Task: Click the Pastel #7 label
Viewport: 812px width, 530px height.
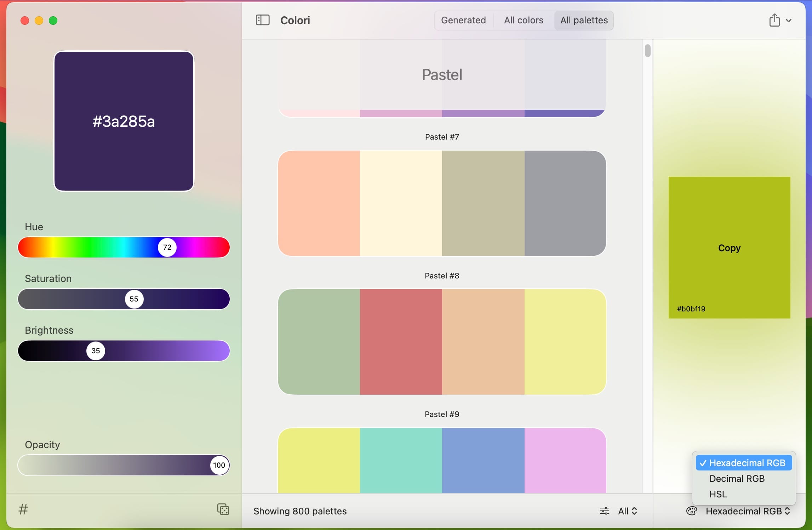Action: click(x=442, y=137)
